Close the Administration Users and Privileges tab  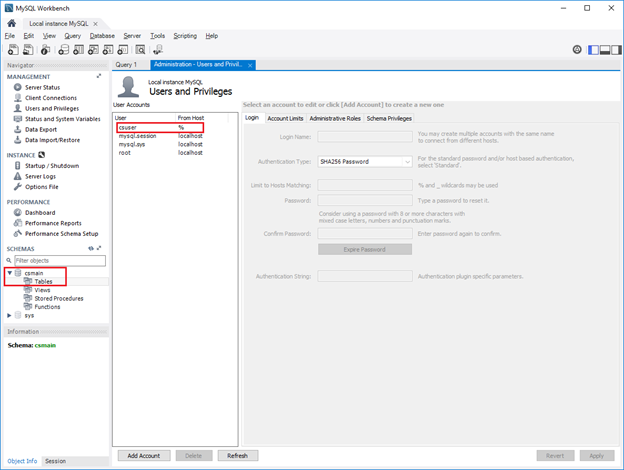pos(250,65)
